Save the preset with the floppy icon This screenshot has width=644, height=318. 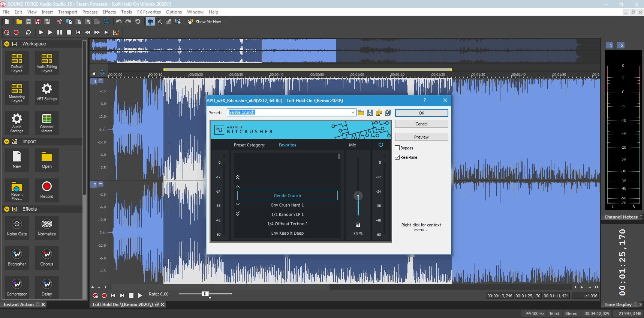click(370, 113)
